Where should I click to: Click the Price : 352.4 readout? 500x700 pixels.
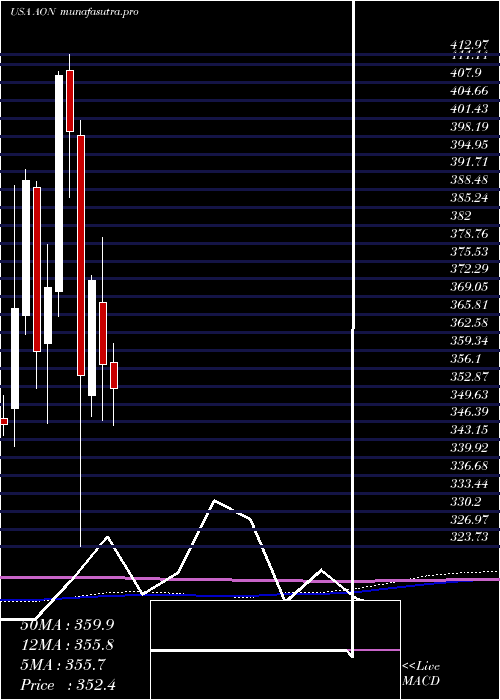(68, 685)
